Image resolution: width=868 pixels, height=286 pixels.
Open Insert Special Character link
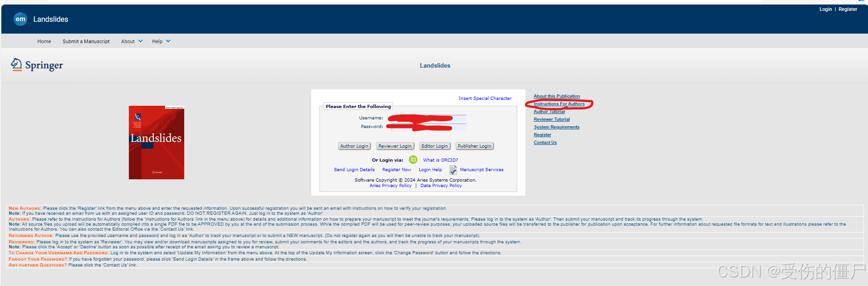click(485, 99)
